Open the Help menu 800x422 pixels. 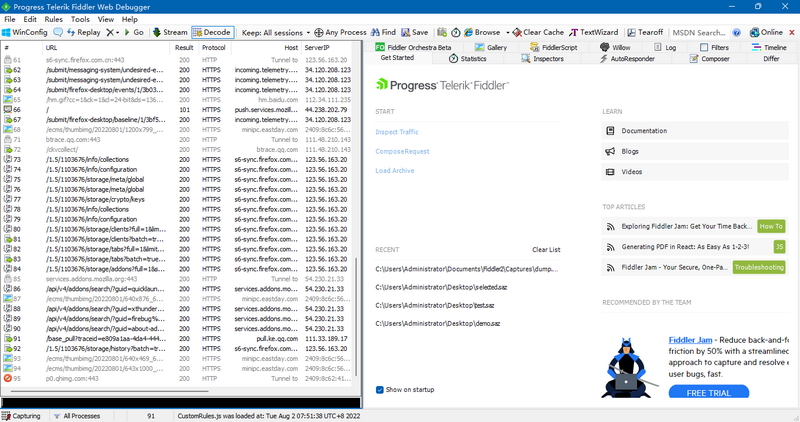[x=130, y=19]
